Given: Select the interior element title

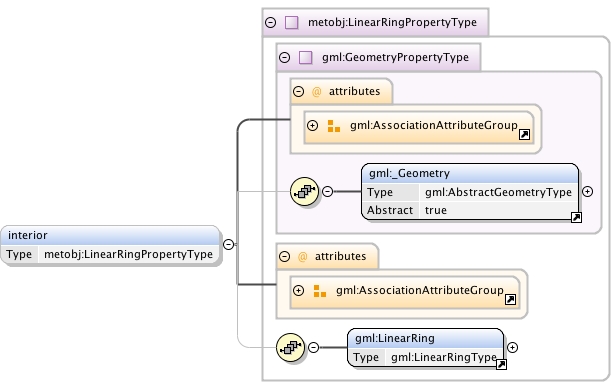Looking at the screenshot, I should click(28, 235).
